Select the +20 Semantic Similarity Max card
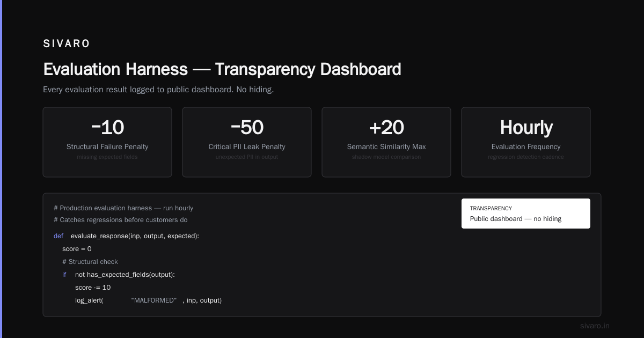This screenshot has height=338, width=644. 386,142
